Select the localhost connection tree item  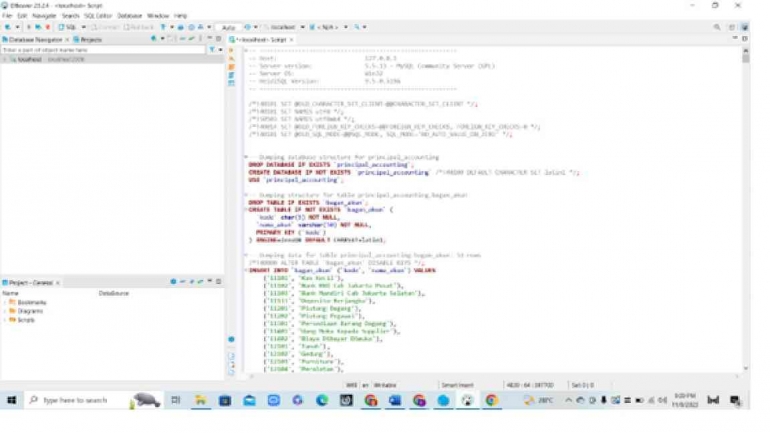coord(47,59)
